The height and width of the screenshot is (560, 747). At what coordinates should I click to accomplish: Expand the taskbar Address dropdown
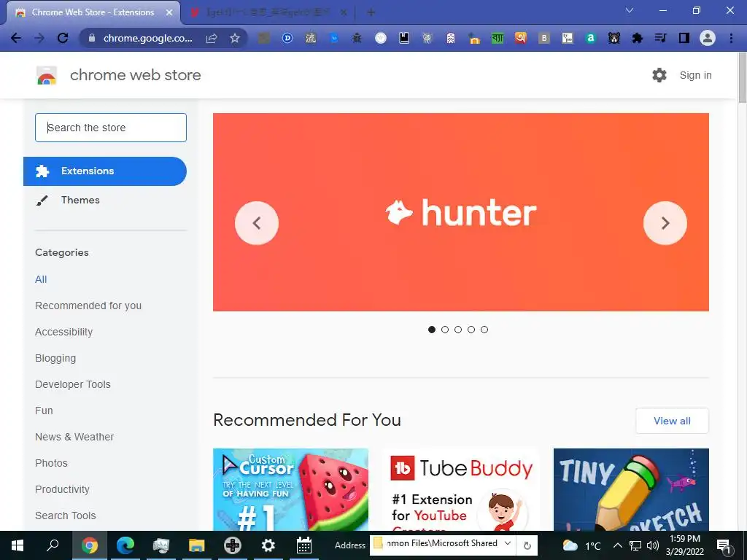[x=508, y=543]
